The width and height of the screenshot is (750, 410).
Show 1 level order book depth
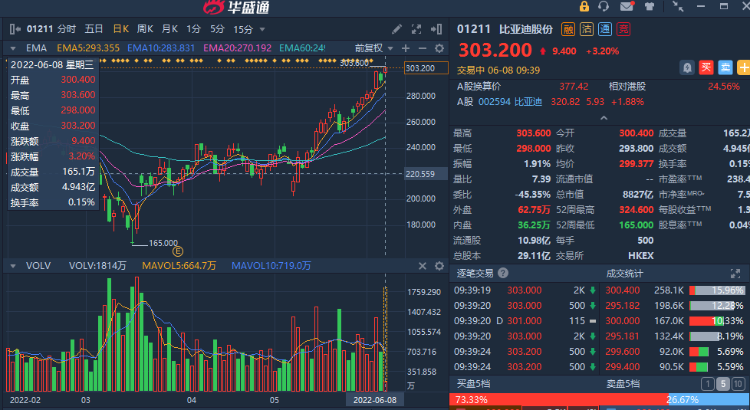tap(707, 384)
